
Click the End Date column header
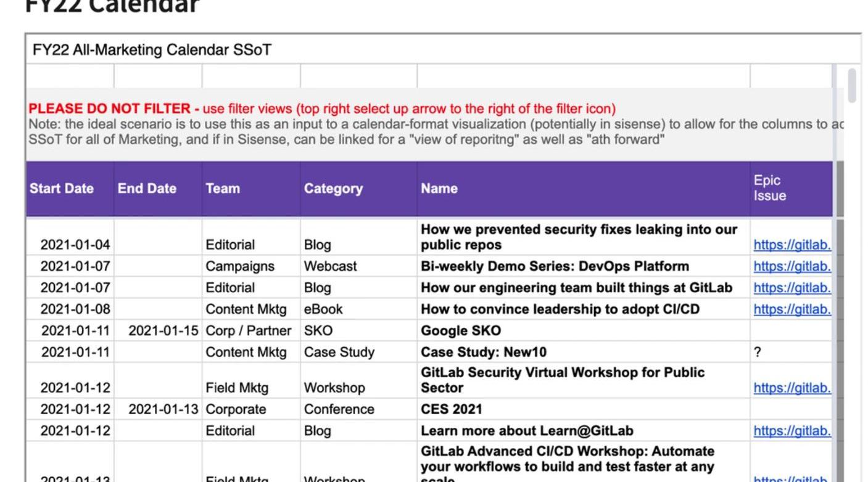(x=147, y=189)
